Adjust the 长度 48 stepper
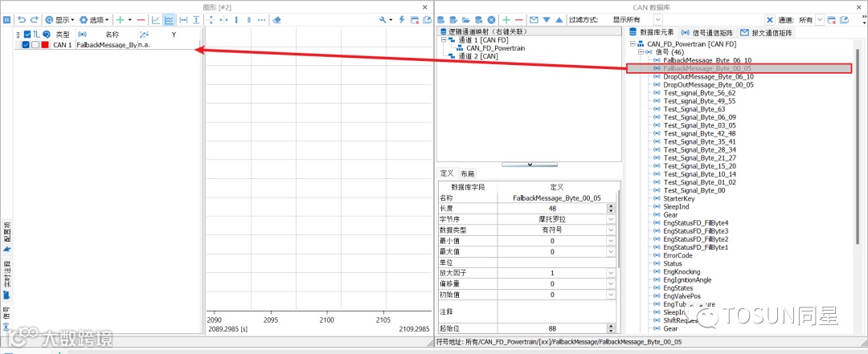The image size is (868, 354). [611, 208]
